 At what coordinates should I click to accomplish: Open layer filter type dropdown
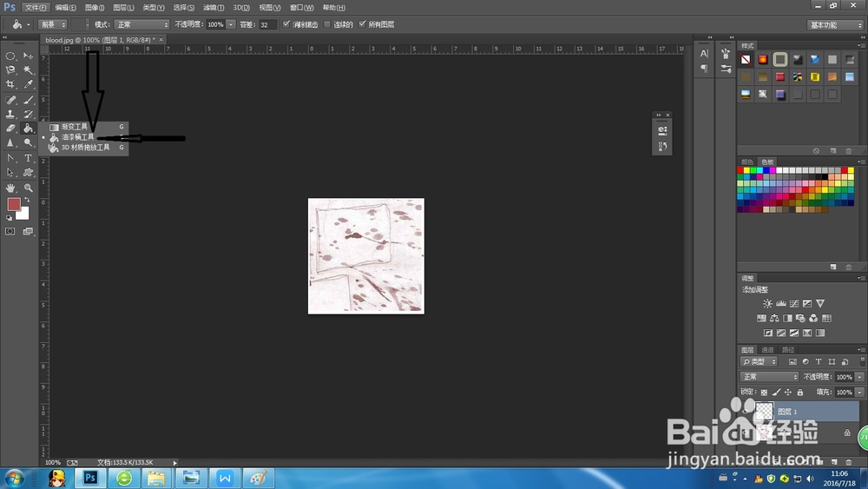coord(759,361)
